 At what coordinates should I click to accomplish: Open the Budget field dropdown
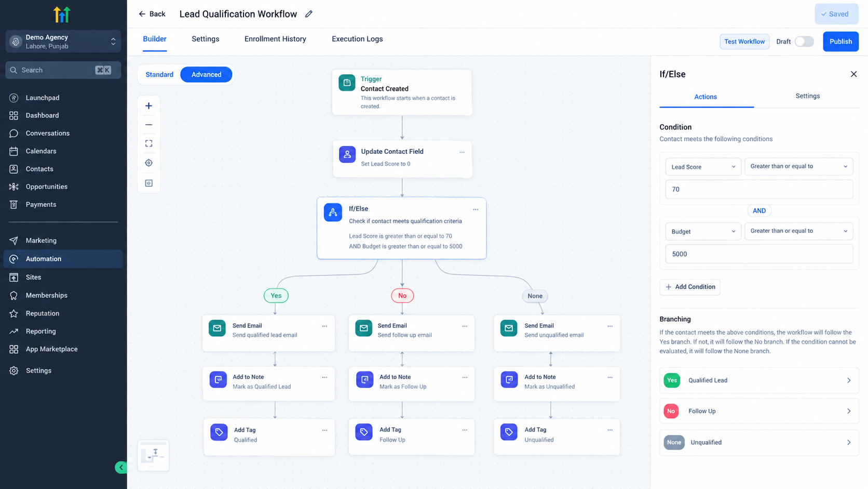(703, 231)
